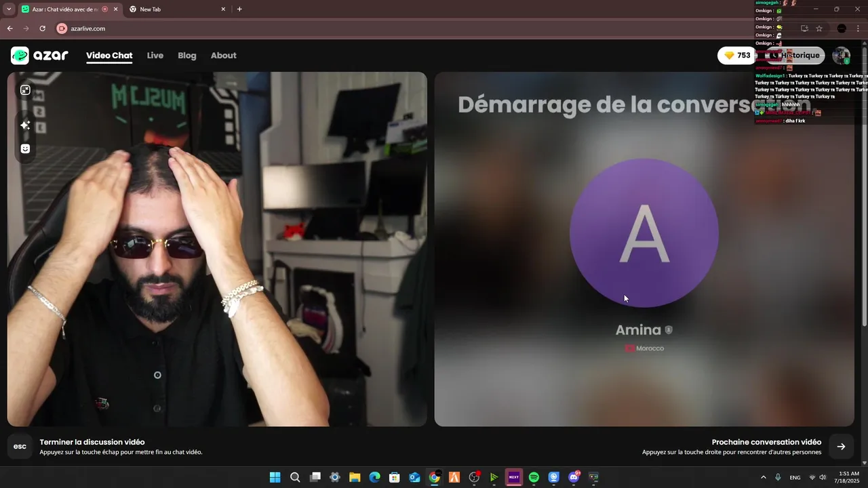
Task: Switch to the Live tab
Action: pos(155,56)
